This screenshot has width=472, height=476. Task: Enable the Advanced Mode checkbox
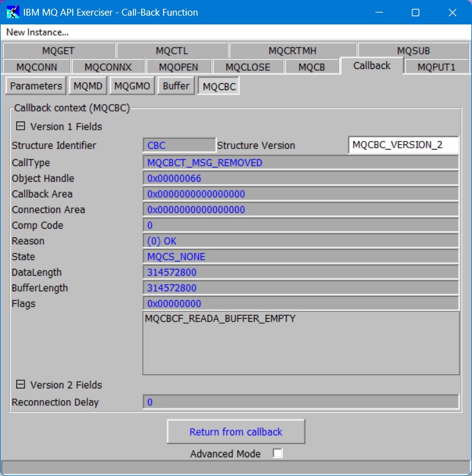277,453
